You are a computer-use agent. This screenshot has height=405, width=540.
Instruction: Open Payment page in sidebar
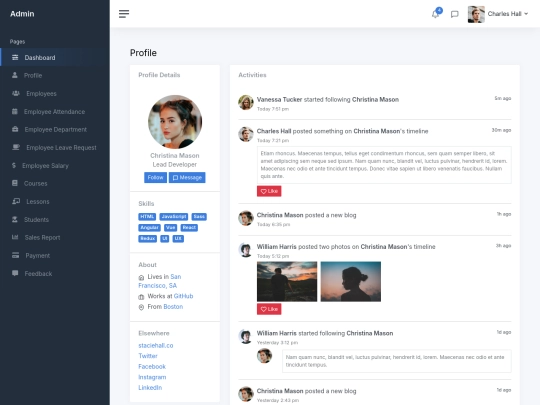coord(55,256)
